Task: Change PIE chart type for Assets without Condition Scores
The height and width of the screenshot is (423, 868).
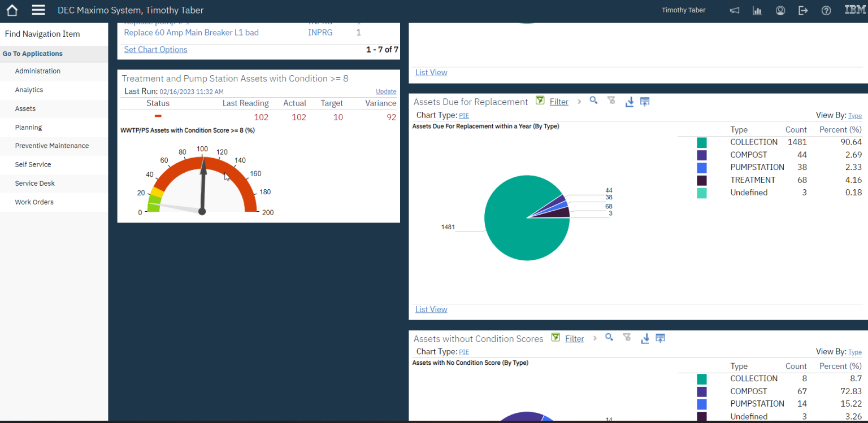Action: coord(464,352)
